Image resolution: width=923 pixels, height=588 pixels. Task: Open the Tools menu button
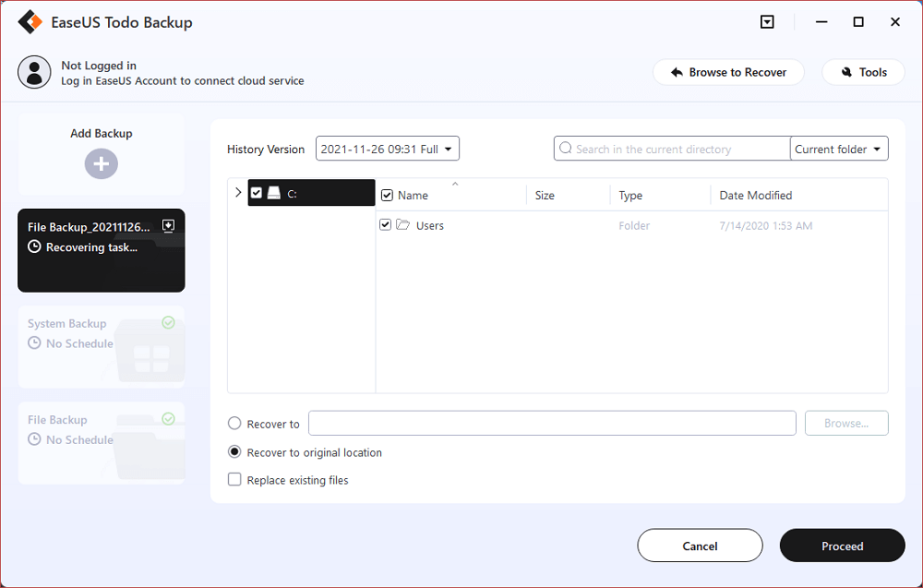864,72
